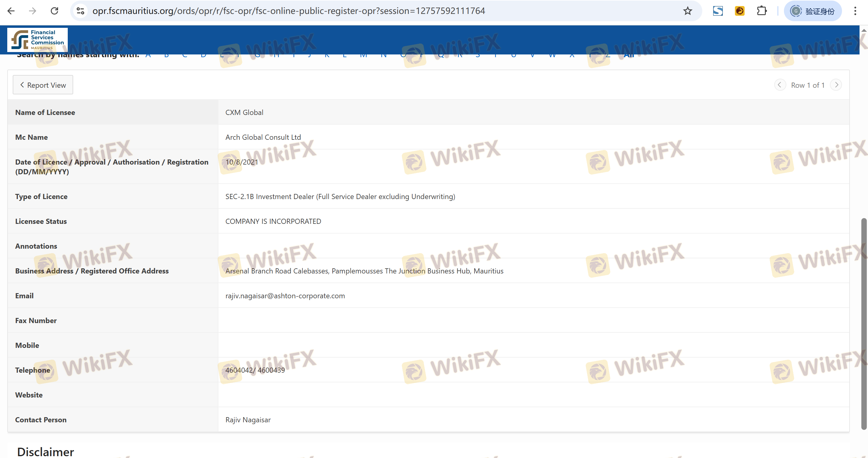Click the 'Telephone' row label
The width and height of the screenshot is (868, 458).
[x=32, y=370]
